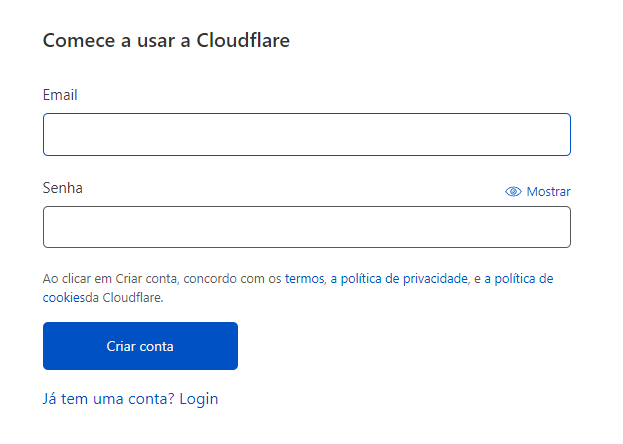Click the word 'Cloudflare' in the heading

click(x=243, y=41)
